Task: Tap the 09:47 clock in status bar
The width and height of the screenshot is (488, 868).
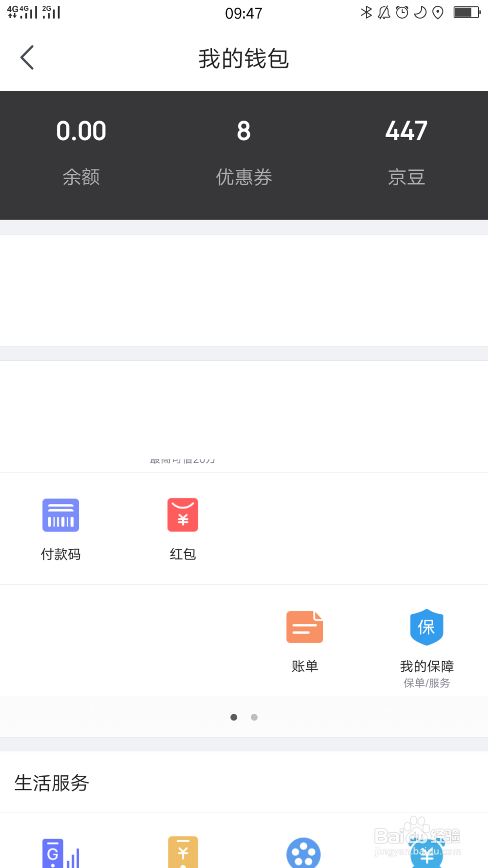Action: pyautogui.click(x=244, y=13)
